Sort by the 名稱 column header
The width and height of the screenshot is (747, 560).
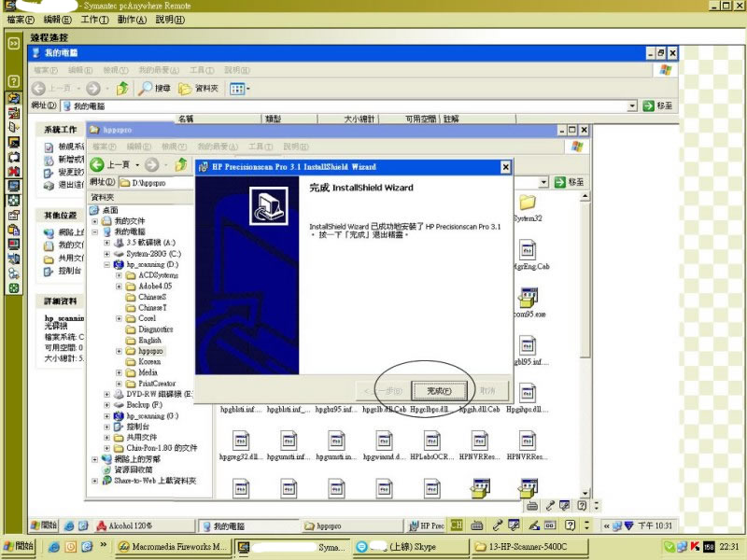218,119
